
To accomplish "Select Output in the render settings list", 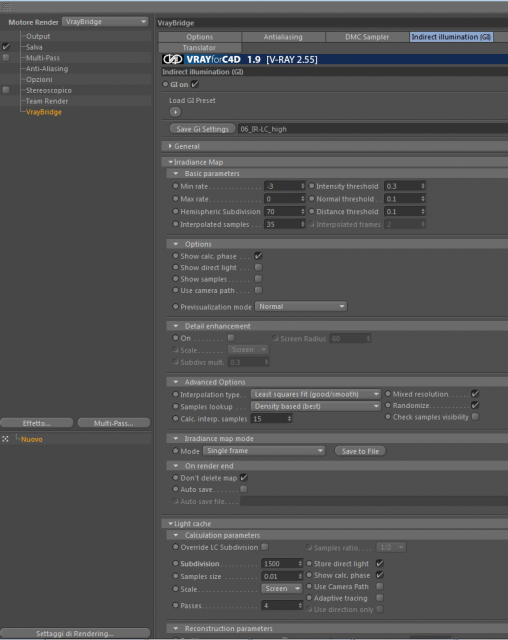I will tap(38, 36).
